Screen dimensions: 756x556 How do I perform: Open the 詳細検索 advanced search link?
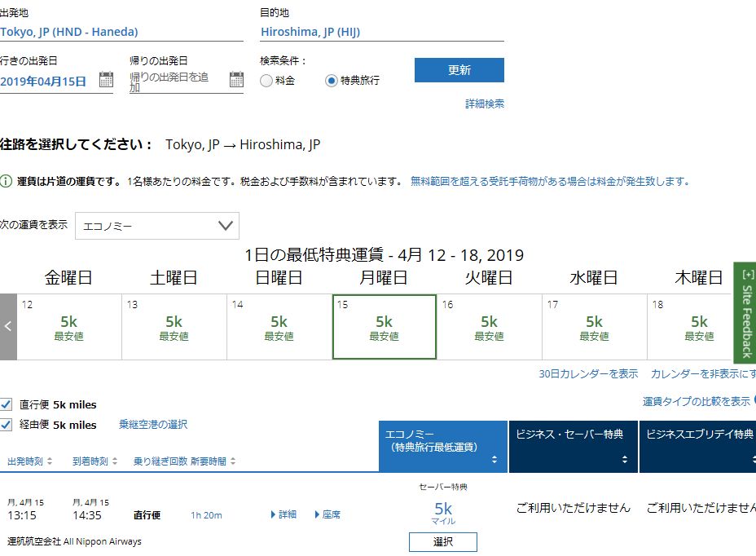pyautogui.click(x=485, y=104)
